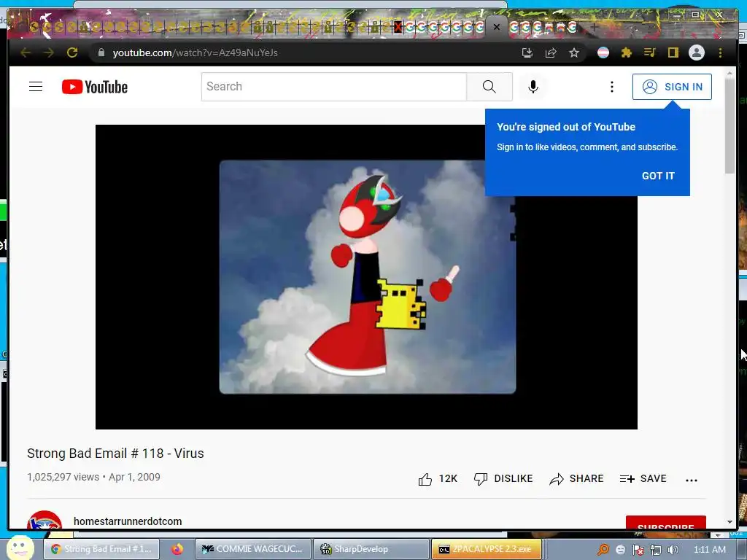This screenshot has height=560, width=747.
Task: Navigate back in the browser
Action: pos(26,52)
